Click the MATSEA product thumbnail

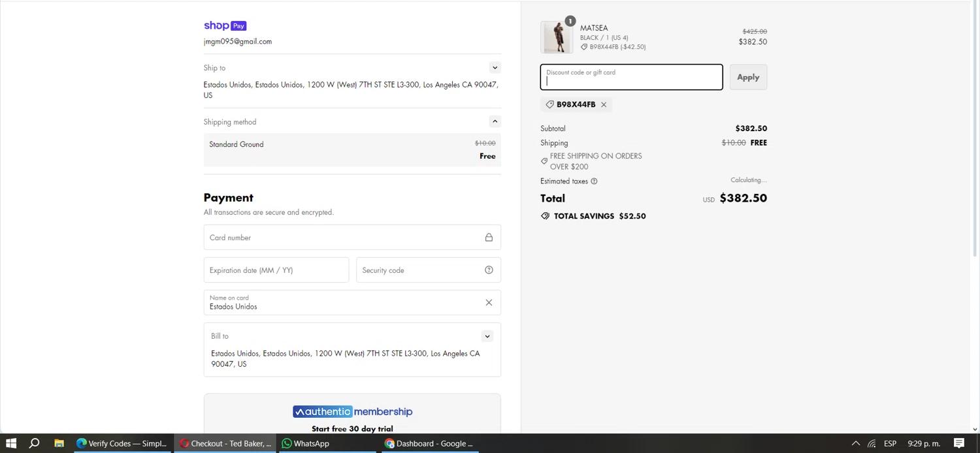[x=557, y=37]
